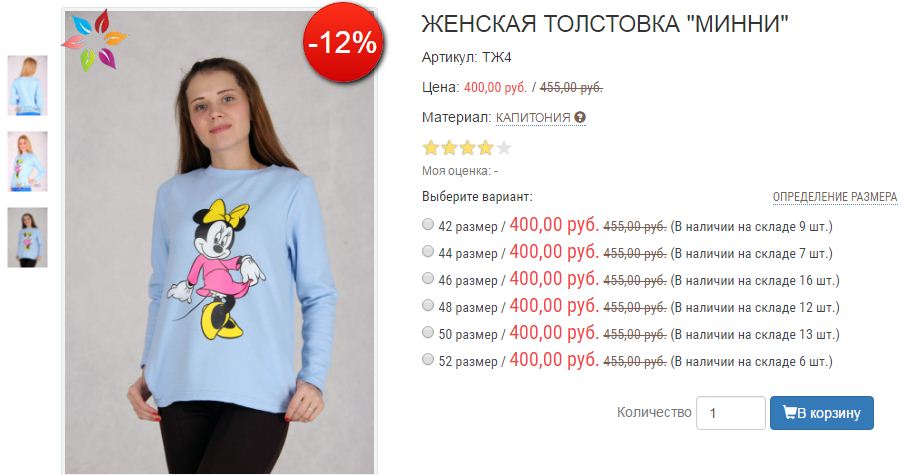Select the 44 размер option
Viewport: 902px width, 475px height.
click(427, 251)
